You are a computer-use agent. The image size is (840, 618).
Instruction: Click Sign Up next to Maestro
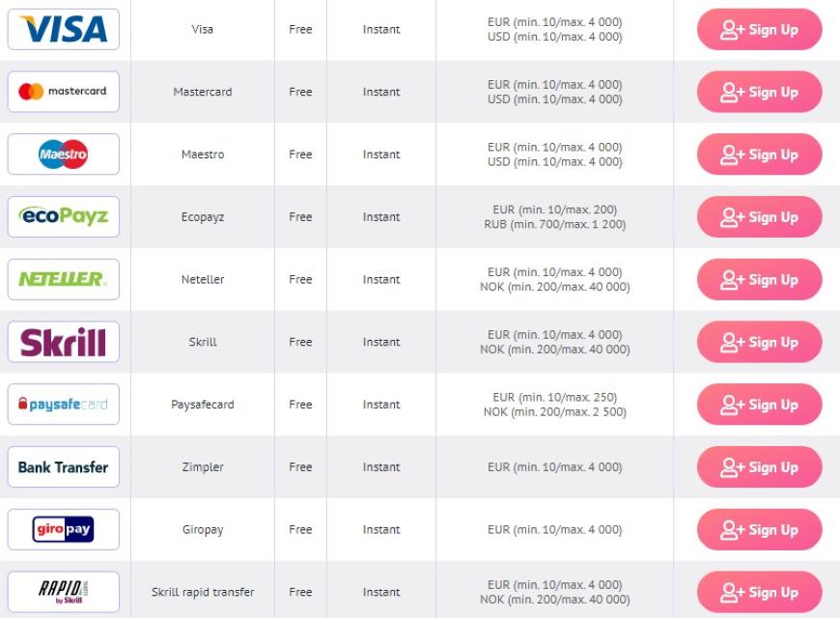[x=759, y=154]
